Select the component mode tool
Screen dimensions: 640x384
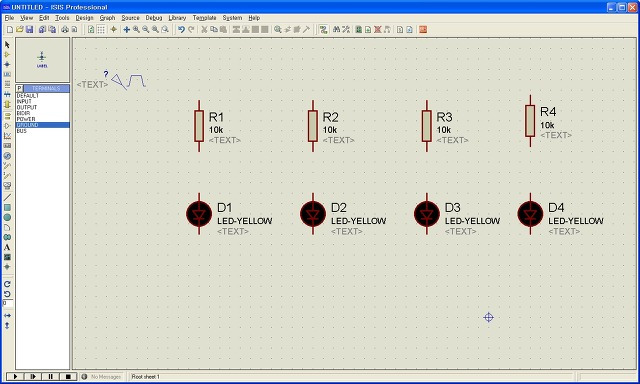click(x=7, y=54)
